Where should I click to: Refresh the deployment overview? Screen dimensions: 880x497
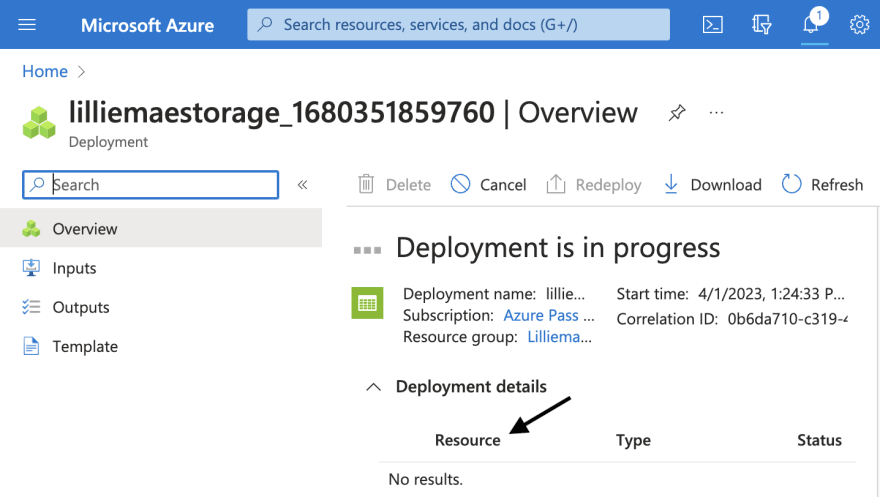point(822,185)
